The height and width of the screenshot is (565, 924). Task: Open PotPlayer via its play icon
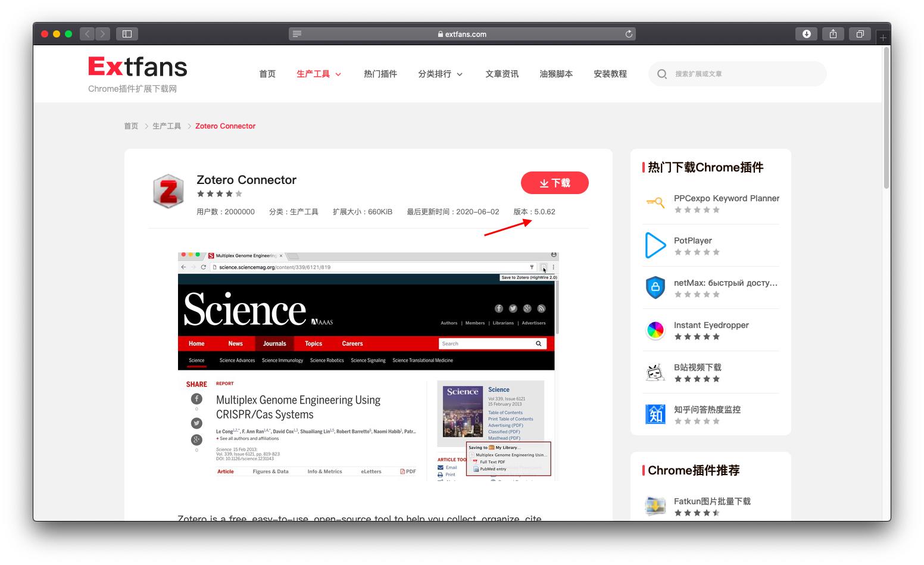(x=655, y=245)
